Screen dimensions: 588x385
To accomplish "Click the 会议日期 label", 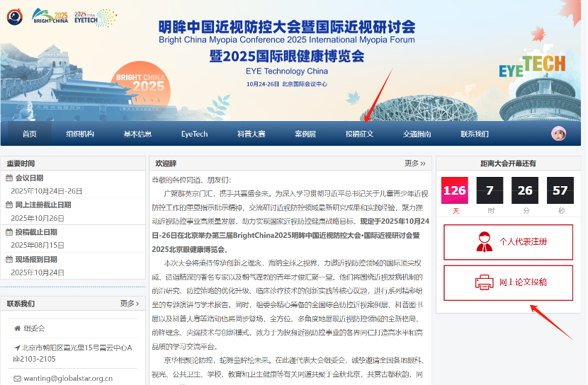I will pyautogui.click(x=29, y=178).
